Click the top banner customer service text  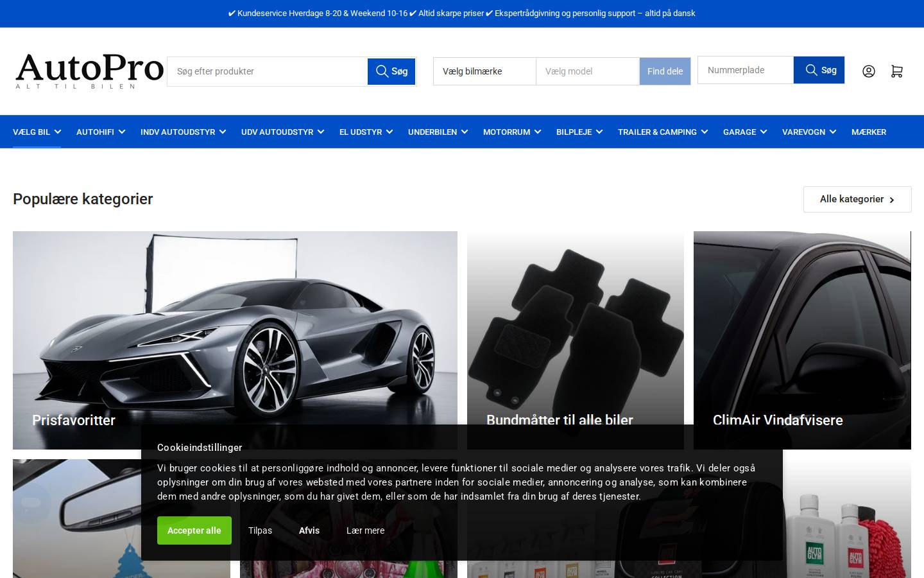click(x=462, y=13)
